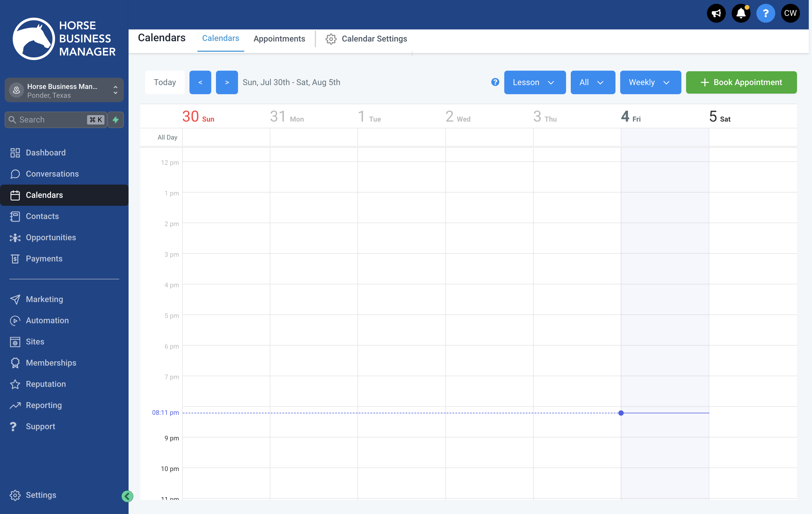Click the help question mark in the top bar
Image resolution: width=812 pixels, height=514 pixels.
click(x=766, y=14)
